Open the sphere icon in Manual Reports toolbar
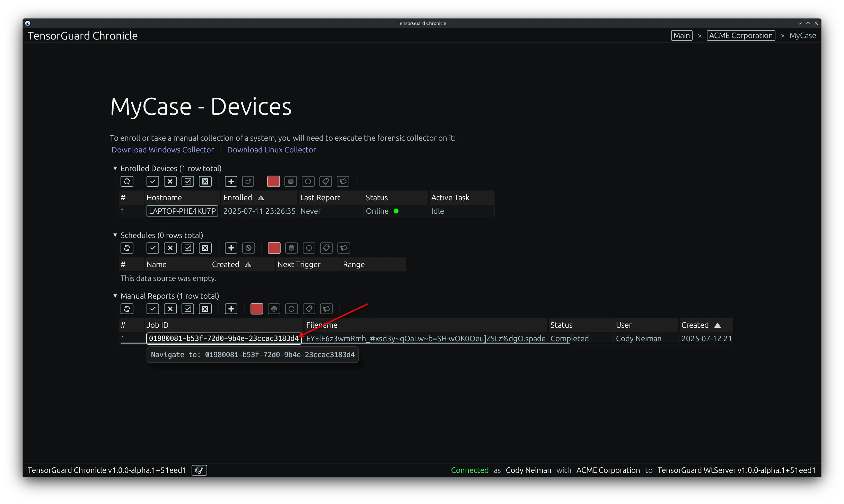This screenshot has width=844, height=504. click(x=274, y=309)
